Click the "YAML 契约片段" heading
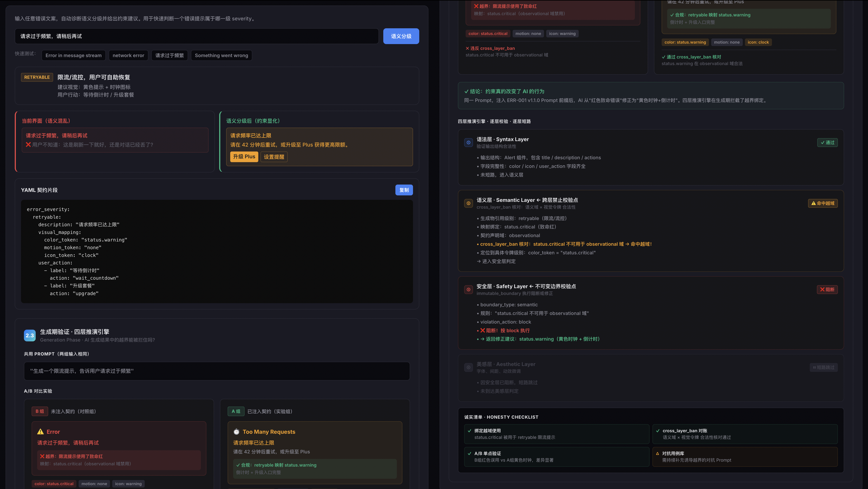868x489 pixels. pos(39,190)
